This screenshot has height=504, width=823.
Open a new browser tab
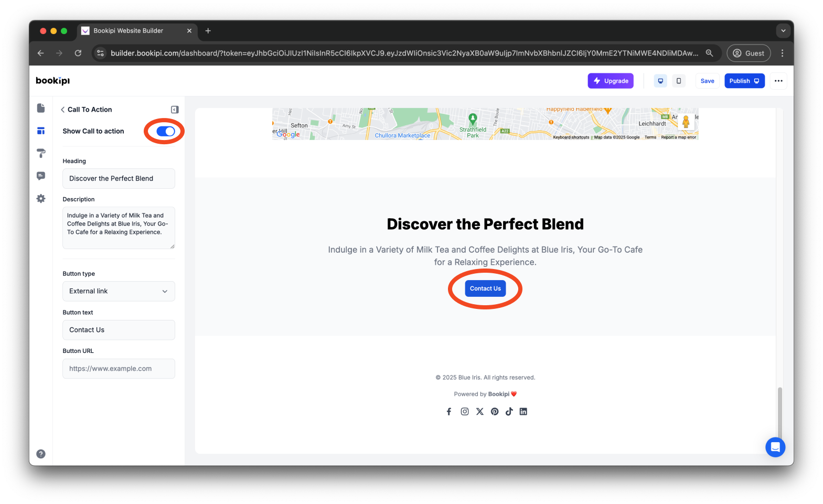pos(208,31)
